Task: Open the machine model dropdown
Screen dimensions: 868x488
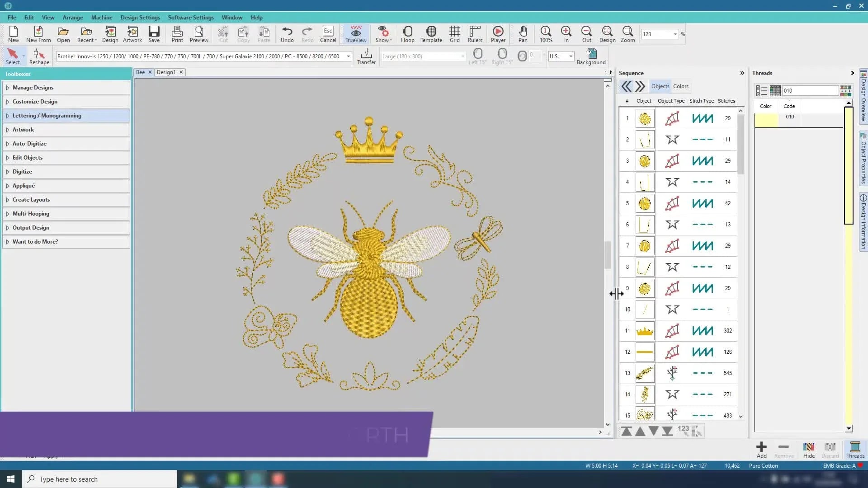Action: (x=348, y=56)
